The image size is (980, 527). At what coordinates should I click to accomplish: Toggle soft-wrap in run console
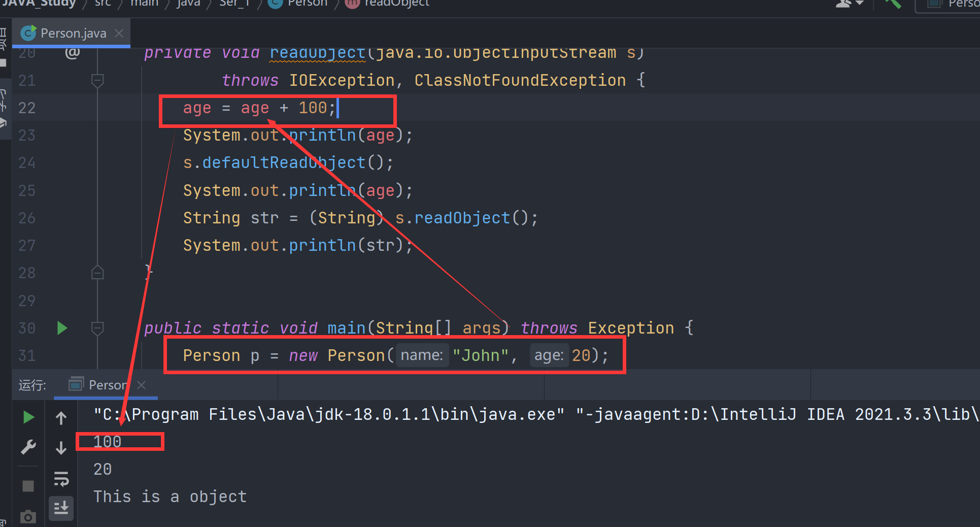coord(61,479)
